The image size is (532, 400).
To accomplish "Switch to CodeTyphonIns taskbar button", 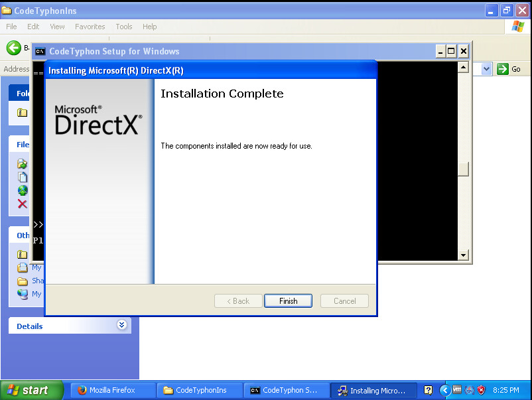I will click(200, 390).
